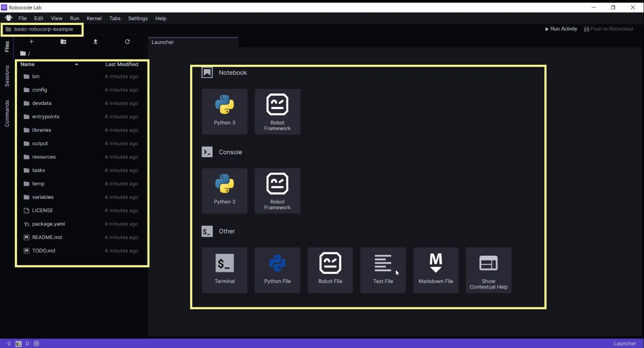Viewport: 644px width, 348px height.
Task: Open the Commands sidebar panel
Action: coord(7,114)
